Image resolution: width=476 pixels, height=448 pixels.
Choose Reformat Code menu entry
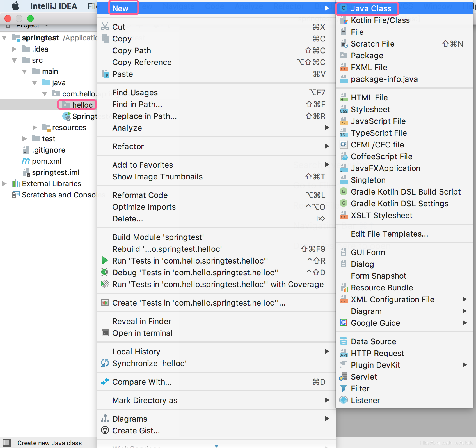tap(216, 195)
